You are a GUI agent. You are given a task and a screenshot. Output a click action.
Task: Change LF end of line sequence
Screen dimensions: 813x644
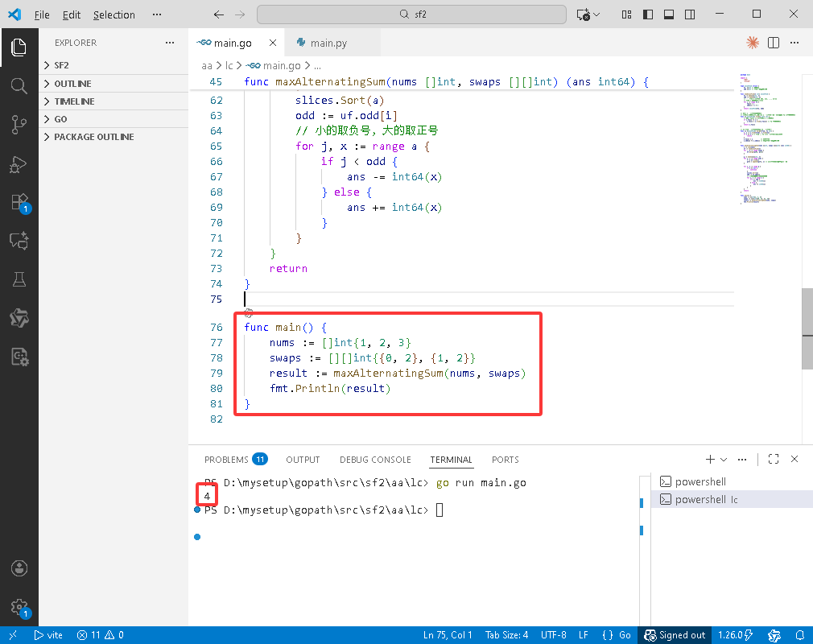click(x=584, y=635)
